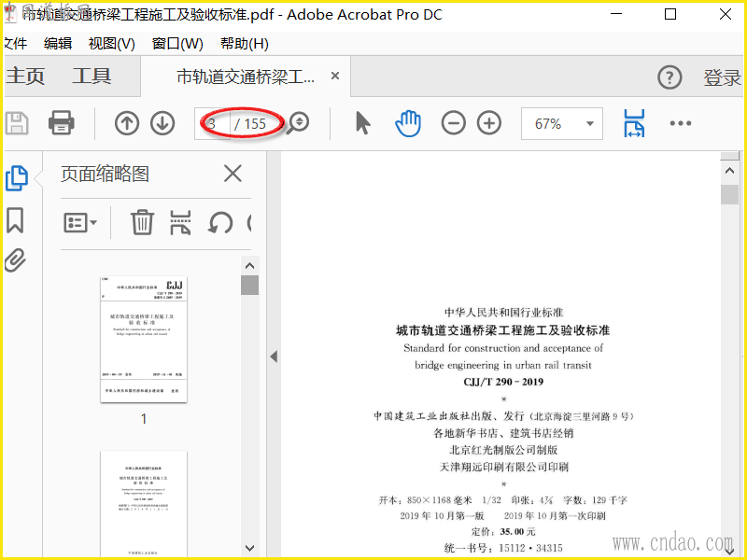Click 中华人民共和国行业标准 text line
747x560 pixels.
tap(503, 313)
